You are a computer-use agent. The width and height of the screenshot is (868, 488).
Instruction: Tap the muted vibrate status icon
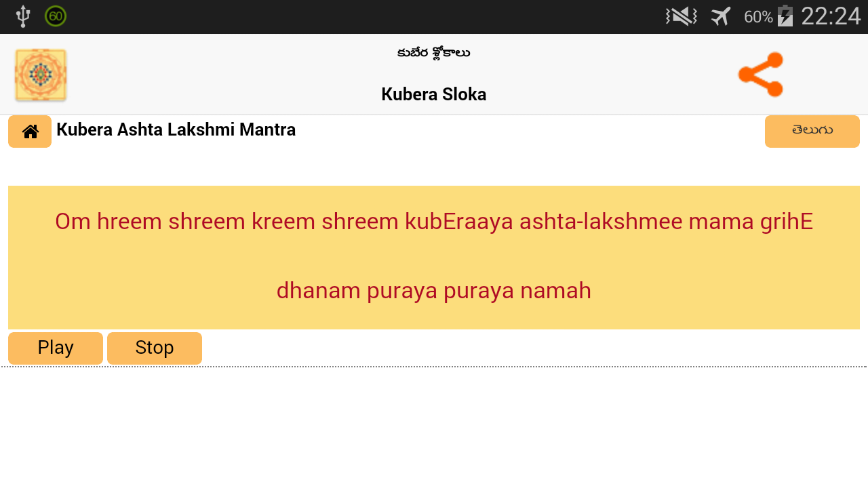(681, 16)
